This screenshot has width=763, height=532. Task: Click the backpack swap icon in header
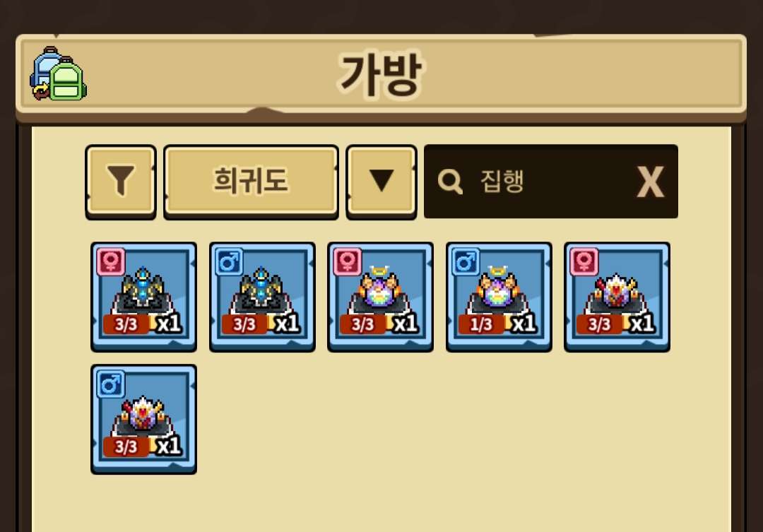(59, 74)
